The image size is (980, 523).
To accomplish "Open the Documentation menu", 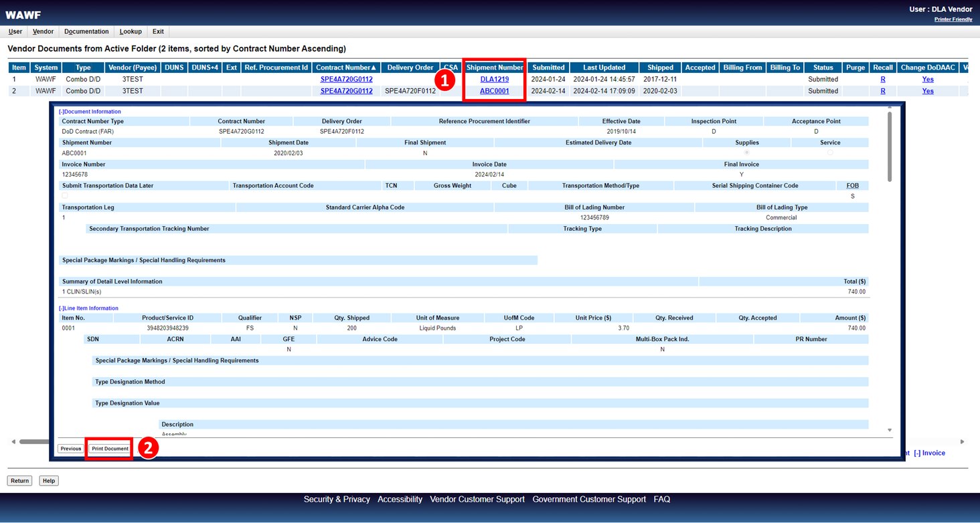I will pos(86,31).
